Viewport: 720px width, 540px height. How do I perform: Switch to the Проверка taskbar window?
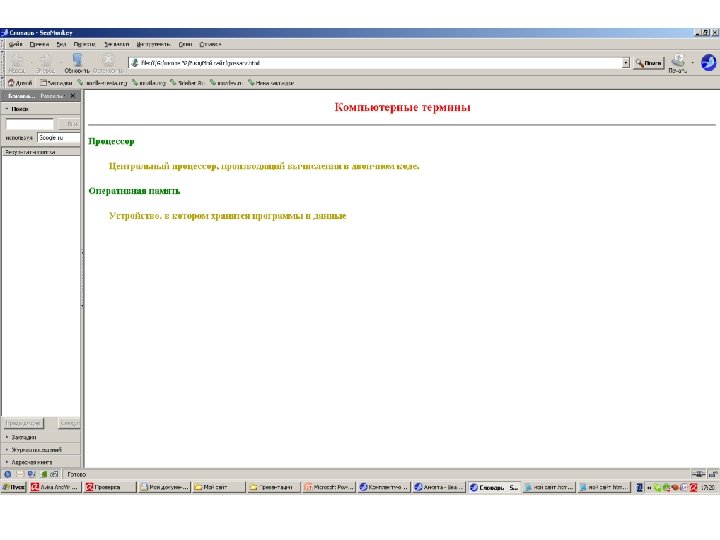[110, 487]
